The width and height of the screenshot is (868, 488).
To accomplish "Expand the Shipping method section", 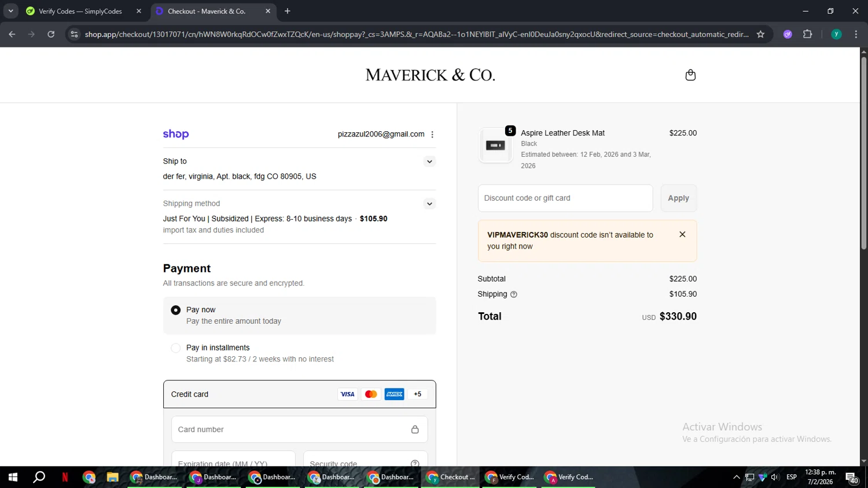I will tap(429, 204).
